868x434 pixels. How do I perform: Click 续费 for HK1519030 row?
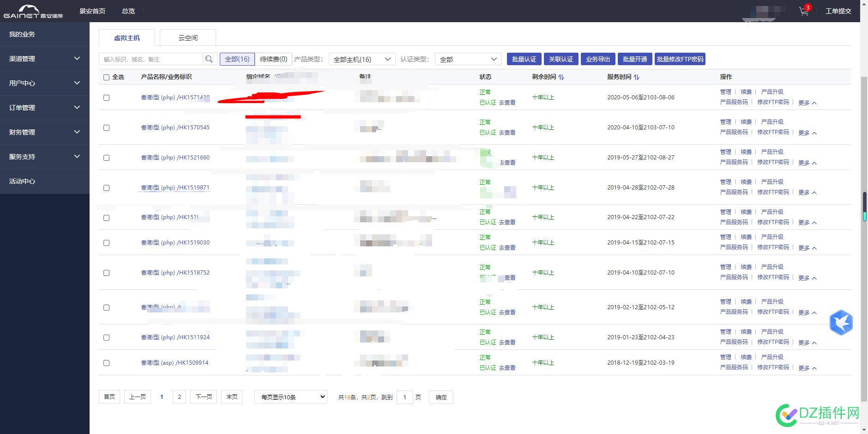(x=746, y=237)
